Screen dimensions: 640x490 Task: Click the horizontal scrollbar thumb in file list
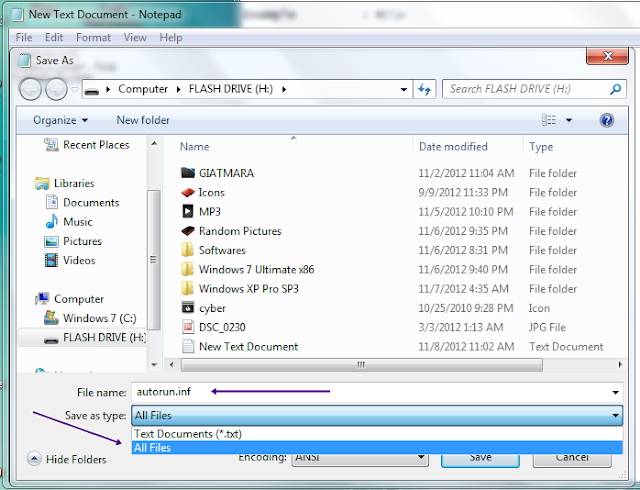[x=362, y=365]
